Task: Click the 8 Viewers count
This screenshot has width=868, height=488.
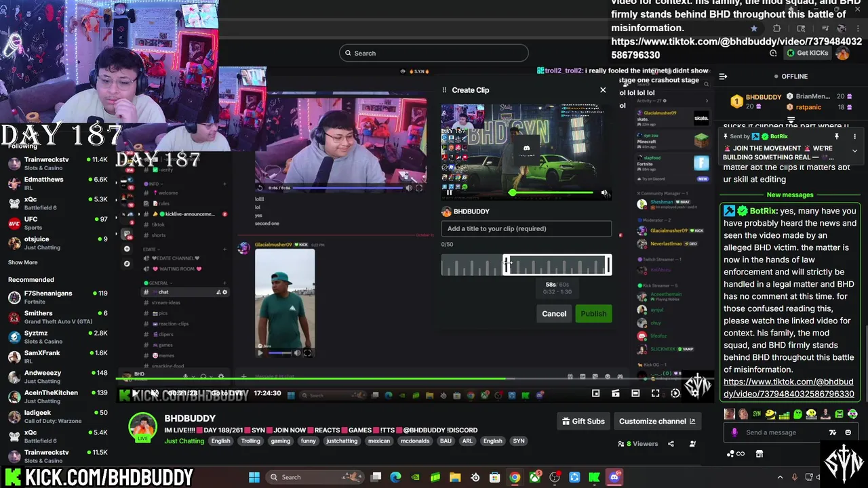Action: pyautogui.click(x=637, y=444)
